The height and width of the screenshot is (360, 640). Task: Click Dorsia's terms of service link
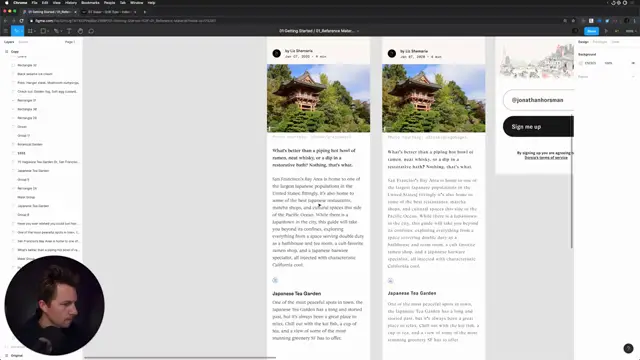pos(546,158)
